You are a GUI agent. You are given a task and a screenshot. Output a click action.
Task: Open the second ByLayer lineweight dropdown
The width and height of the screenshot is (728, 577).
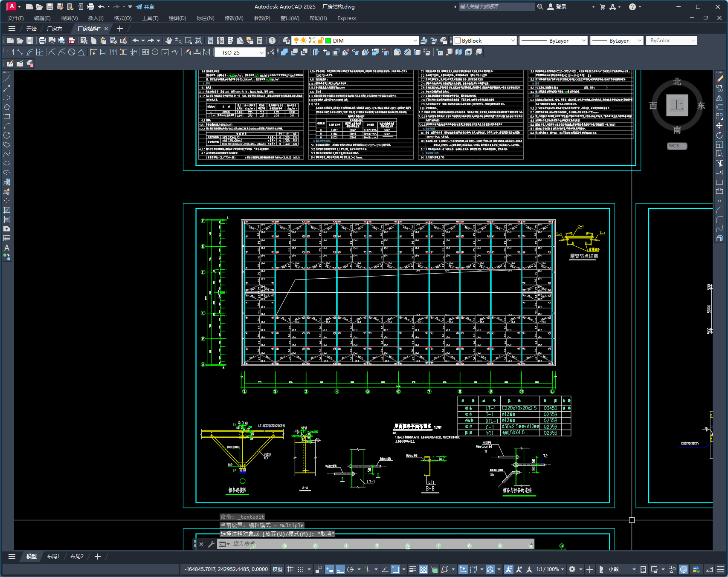(639, 40)
